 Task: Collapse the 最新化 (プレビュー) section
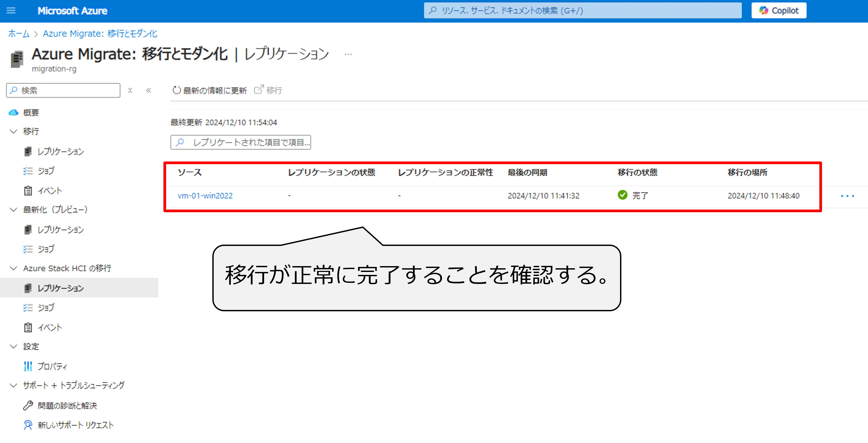14,210
